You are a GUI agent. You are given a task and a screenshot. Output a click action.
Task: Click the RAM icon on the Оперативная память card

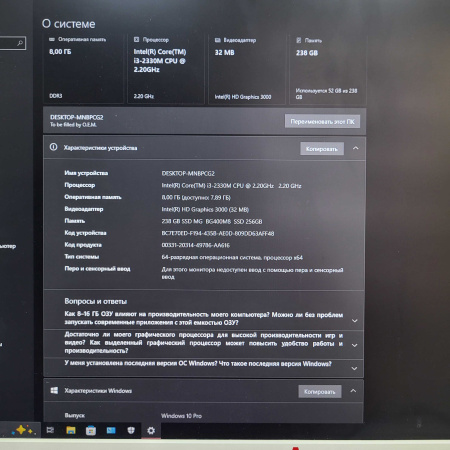tap(52, 39)
